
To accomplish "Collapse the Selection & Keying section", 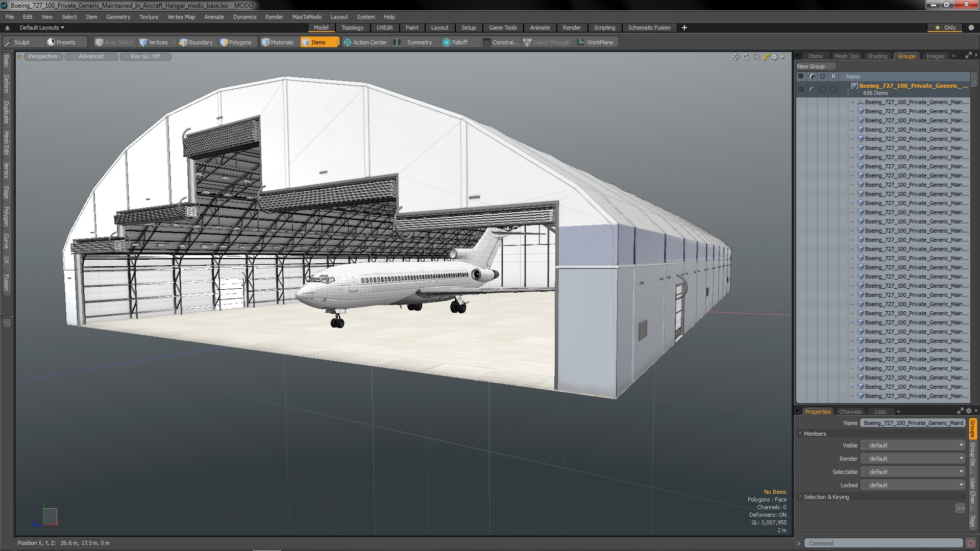I will (800, 497).
